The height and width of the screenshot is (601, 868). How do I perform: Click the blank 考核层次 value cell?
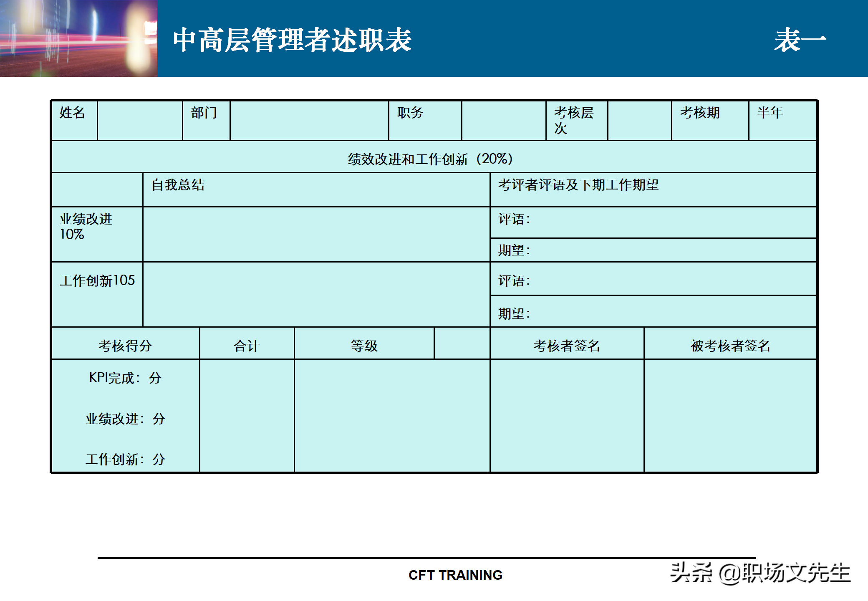[x=639, y=121]
